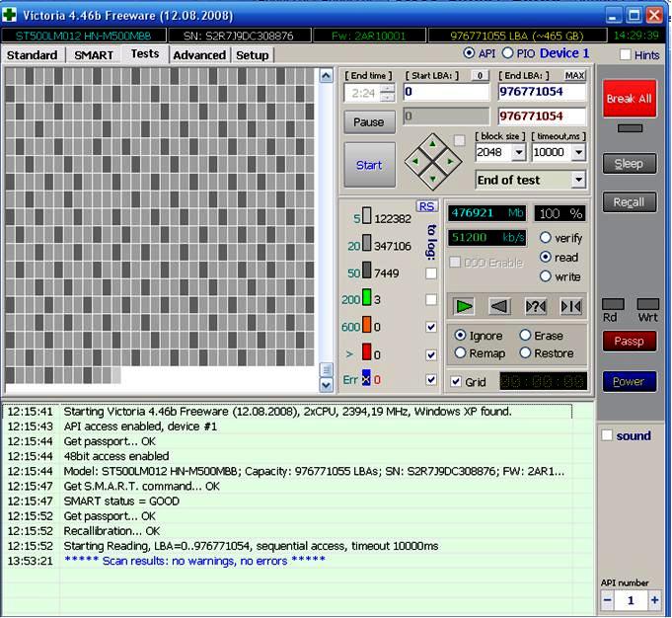Toggle log checkbox for Err blocks

coord(431,379)
